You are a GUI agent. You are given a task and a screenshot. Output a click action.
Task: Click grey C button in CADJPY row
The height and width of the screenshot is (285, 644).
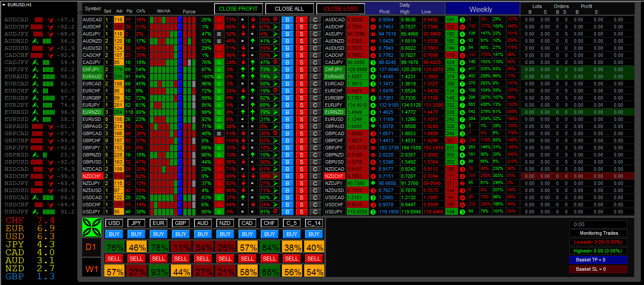(316, 62)
